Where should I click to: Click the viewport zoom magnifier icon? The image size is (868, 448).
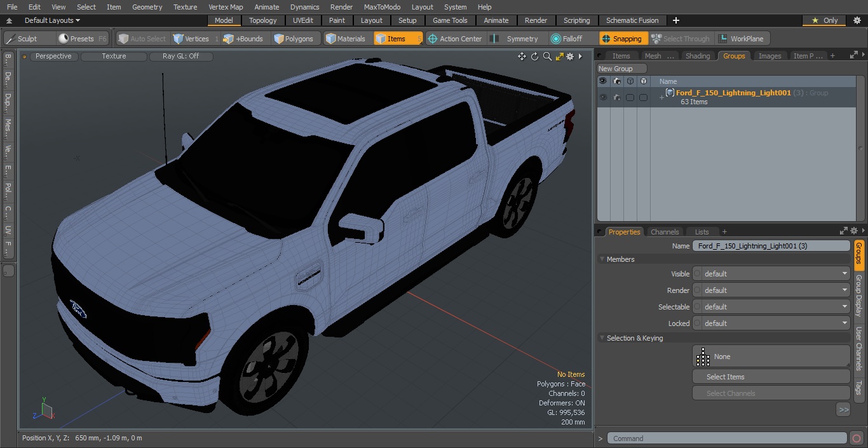[547, 57]
